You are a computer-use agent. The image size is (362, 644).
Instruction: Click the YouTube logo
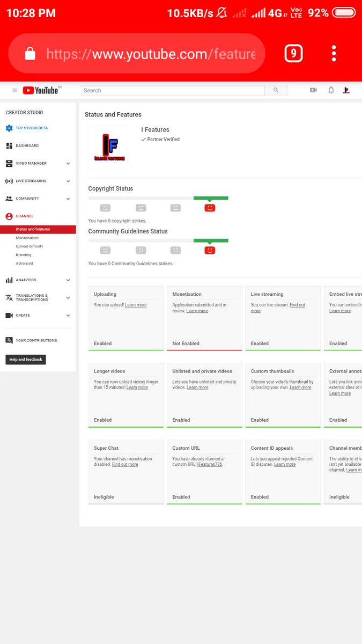tap(42, 90)
